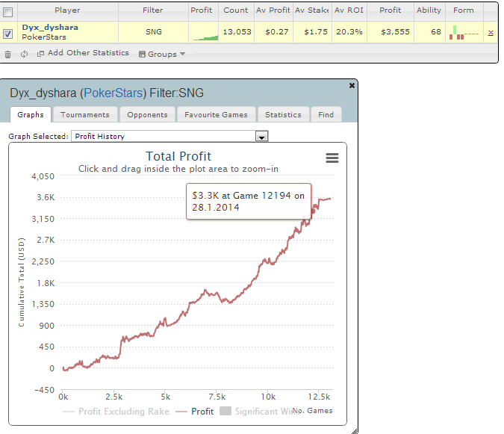Click the trash delete icon below table
Image resolution: width=504 pixels, height=434 pixels.
[7, 55]
